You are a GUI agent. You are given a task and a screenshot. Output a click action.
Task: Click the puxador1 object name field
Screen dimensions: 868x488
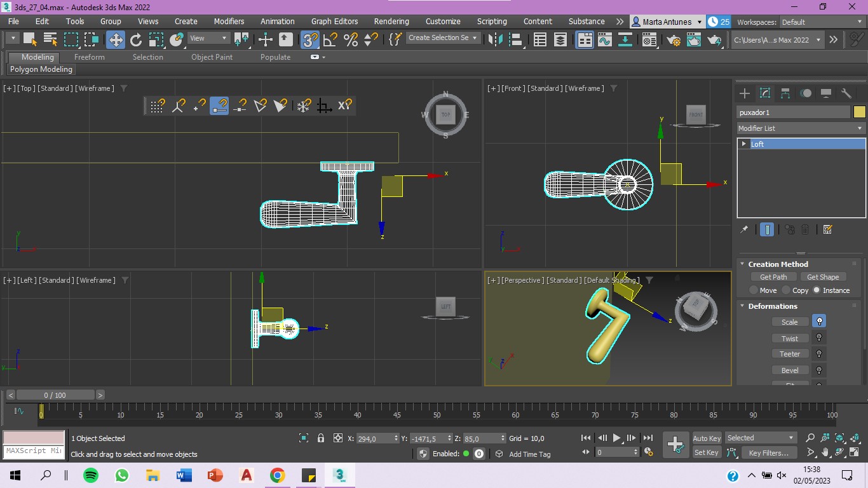(x=793, y=112)
